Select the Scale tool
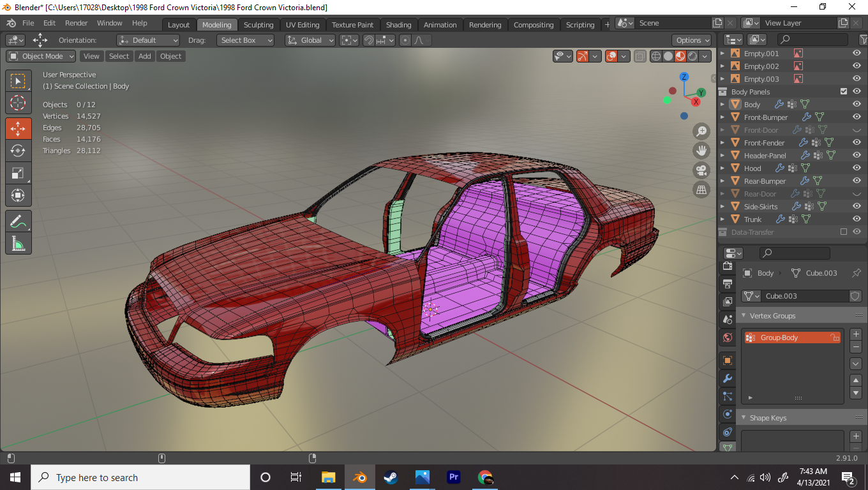The width and height of the screenshot is (868, 490). [19, 173]
